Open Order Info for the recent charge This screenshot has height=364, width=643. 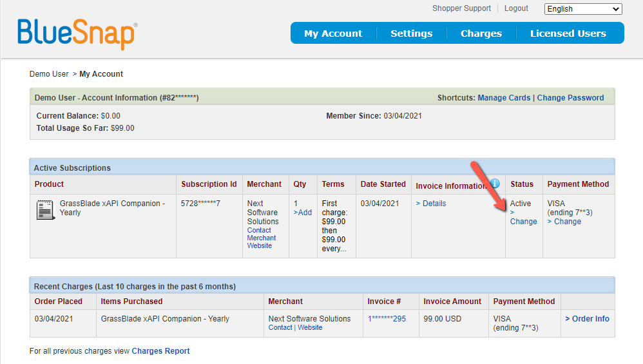click(x=587, y=318)
